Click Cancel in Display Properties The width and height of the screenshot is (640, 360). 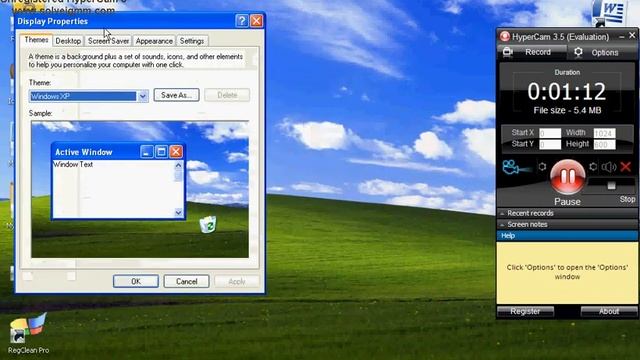point(187,281)
